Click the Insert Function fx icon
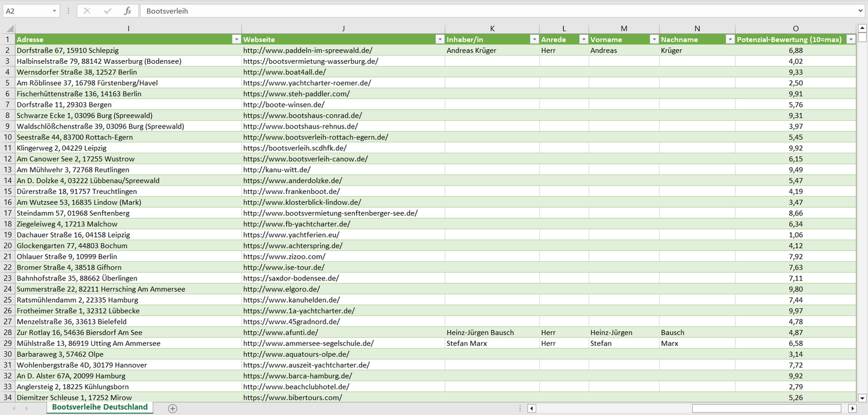The height and width of the screenshot is (415, 868). coord(127,11)
